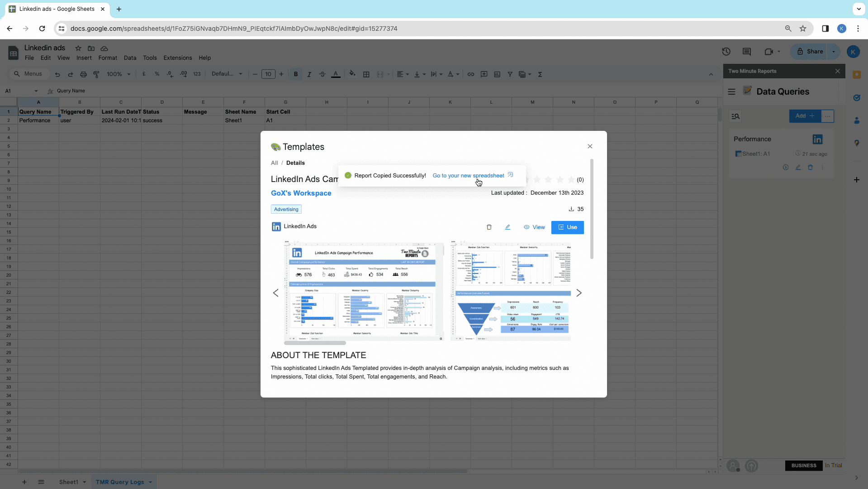Open the zoom 100% dropdown

click(x=119, y=74)
